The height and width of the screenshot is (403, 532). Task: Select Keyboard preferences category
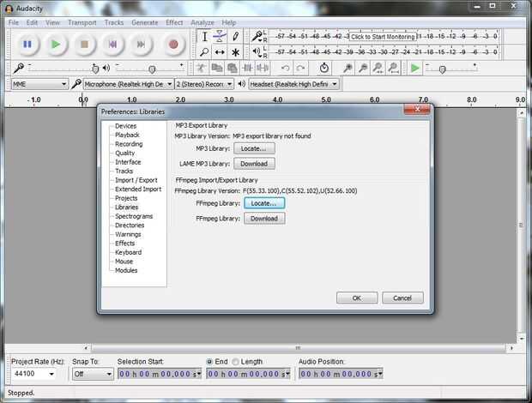pyautogui.click(x=128, y=252)
